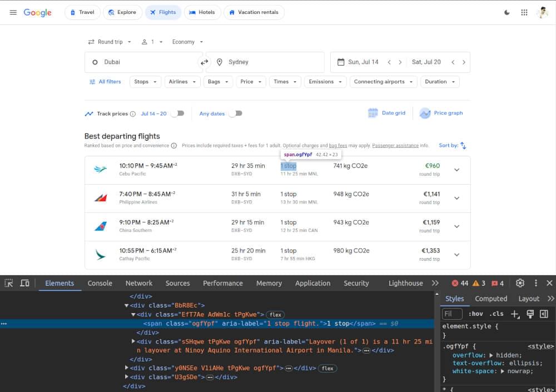Expand the Cebu Pacific flight details

point(456,170)
